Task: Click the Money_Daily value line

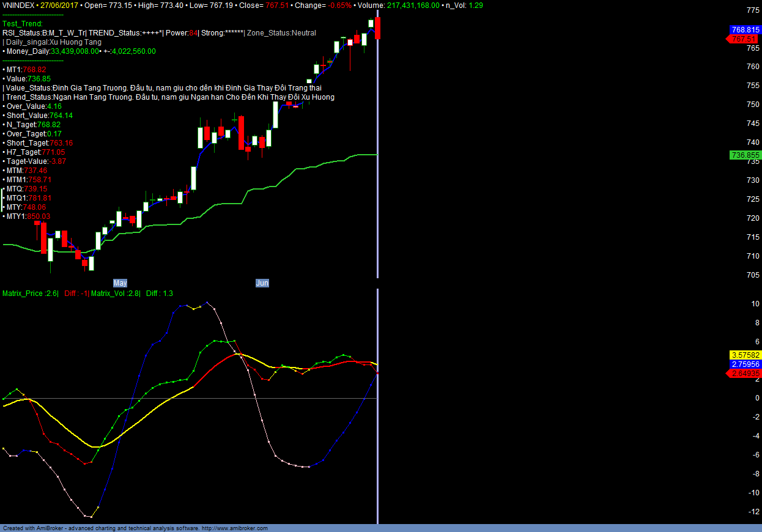Action: [x=80, y=51]
